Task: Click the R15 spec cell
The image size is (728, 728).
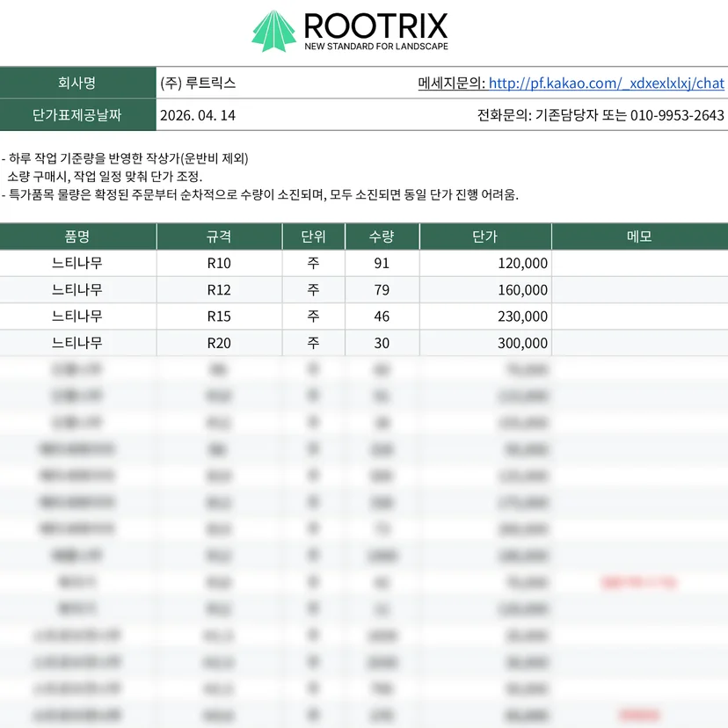Action: [x=219, y=317]
